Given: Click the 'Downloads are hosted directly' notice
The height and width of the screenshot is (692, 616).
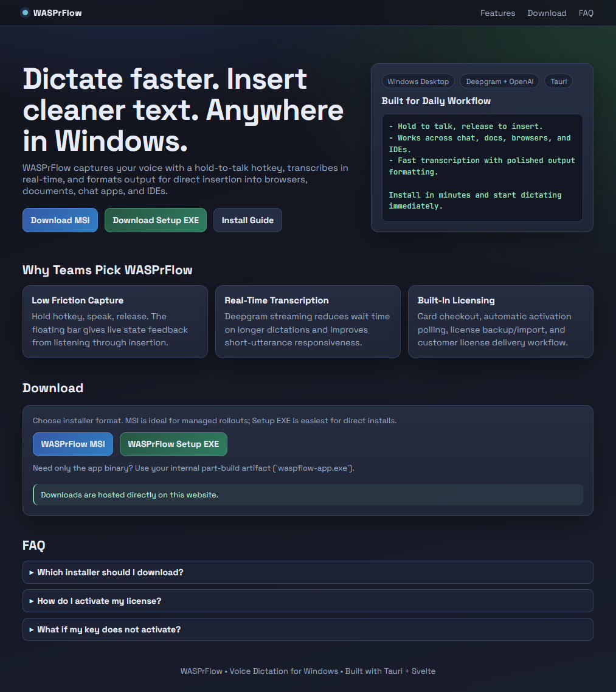Looking at the screenshot, I should coord(308,494).
